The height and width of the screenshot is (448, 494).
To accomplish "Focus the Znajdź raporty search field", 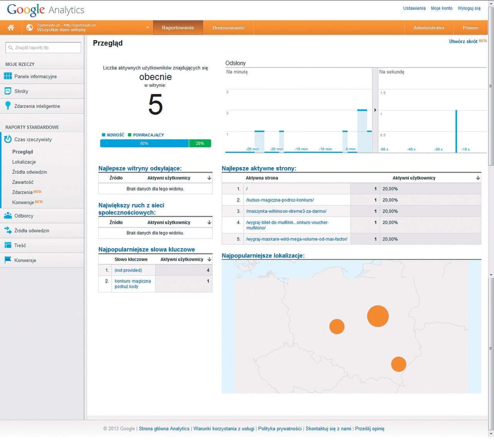I will [43, 48].
